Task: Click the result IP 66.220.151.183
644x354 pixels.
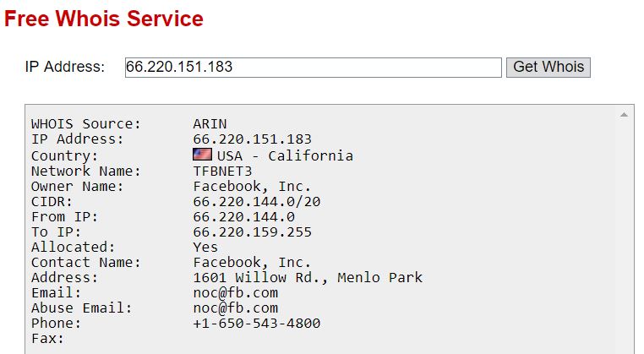Action: pyautogui.click(x=252, y=139)
